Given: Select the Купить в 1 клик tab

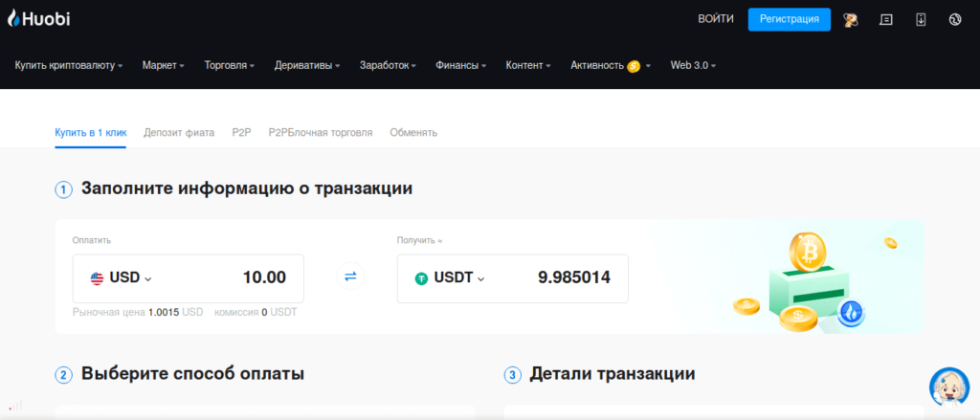Looking at the screenshot, I should [91, 132].
